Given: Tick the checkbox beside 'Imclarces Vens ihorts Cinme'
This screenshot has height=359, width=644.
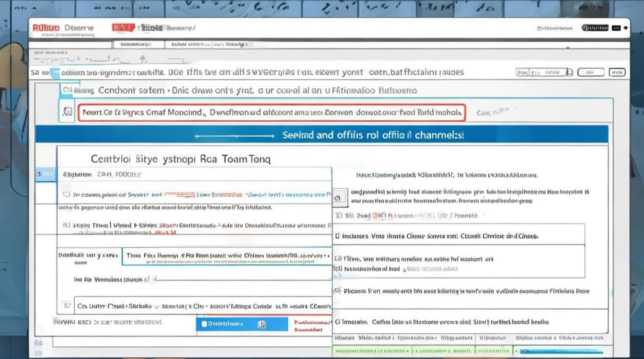Looking at the screenshot, I should 337,236.
